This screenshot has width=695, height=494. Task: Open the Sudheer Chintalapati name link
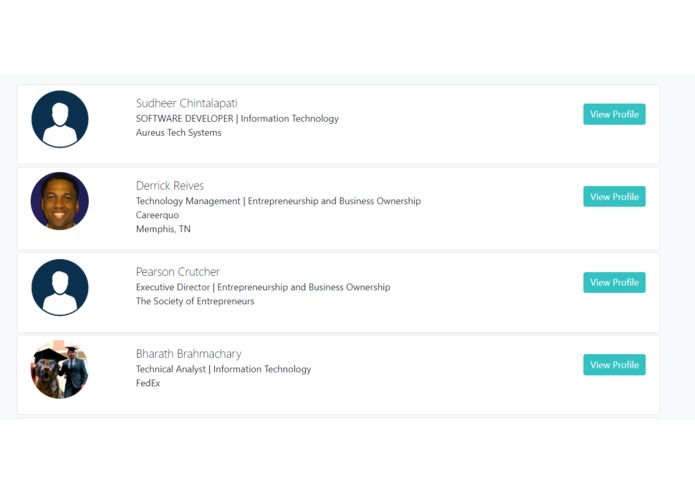(186, 103)
